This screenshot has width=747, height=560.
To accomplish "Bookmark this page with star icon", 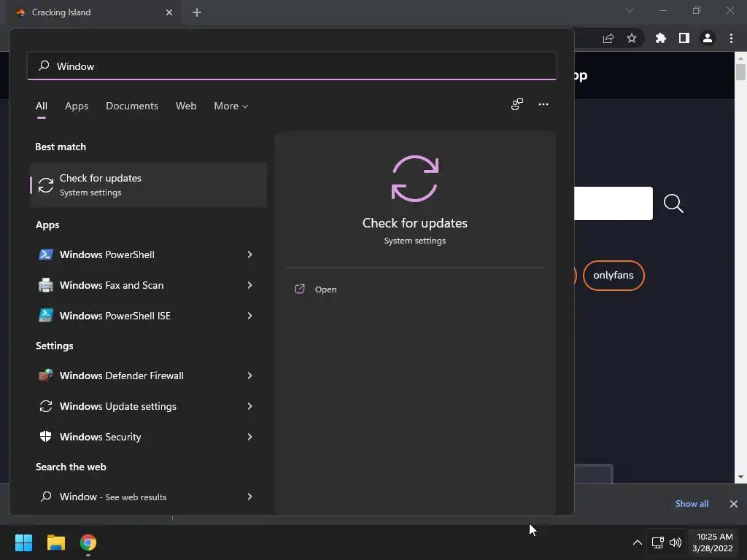I will (x=631, y=38).
